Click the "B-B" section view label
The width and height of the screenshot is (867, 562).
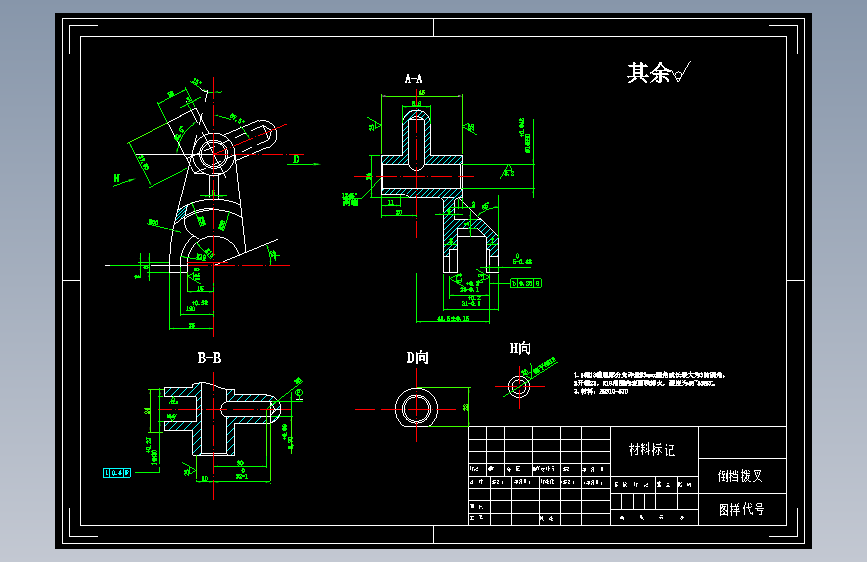210,358
